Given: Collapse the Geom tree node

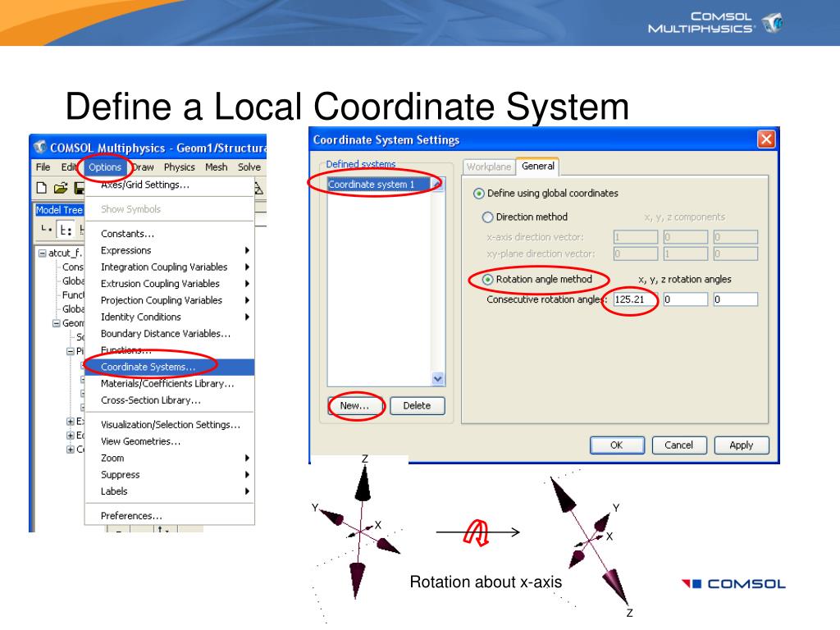Looking at the screenshot, I should tap(56, 323).
